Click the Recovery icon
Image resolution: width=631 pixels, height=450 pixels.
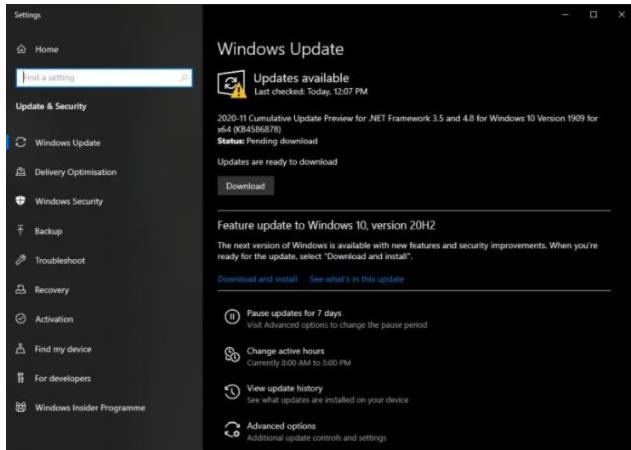pyautogui.click(x=21, y=289)
